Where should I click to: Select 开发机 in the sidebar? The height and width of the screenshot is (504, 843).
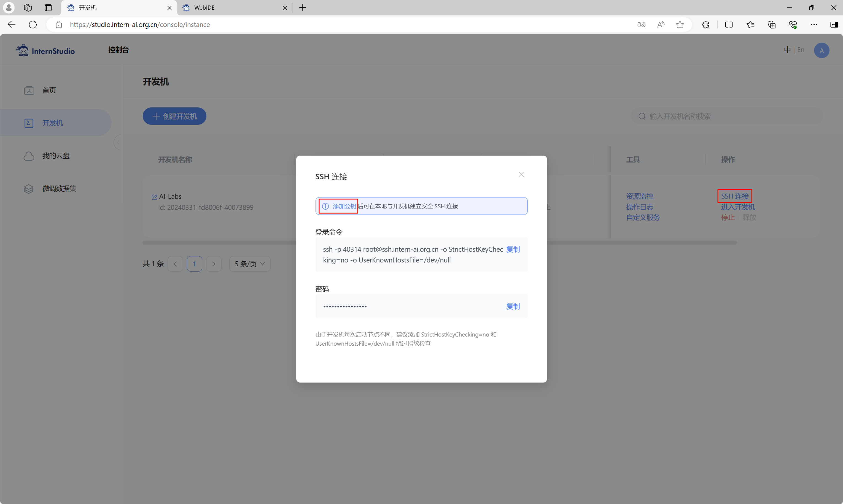pos(56,123)
